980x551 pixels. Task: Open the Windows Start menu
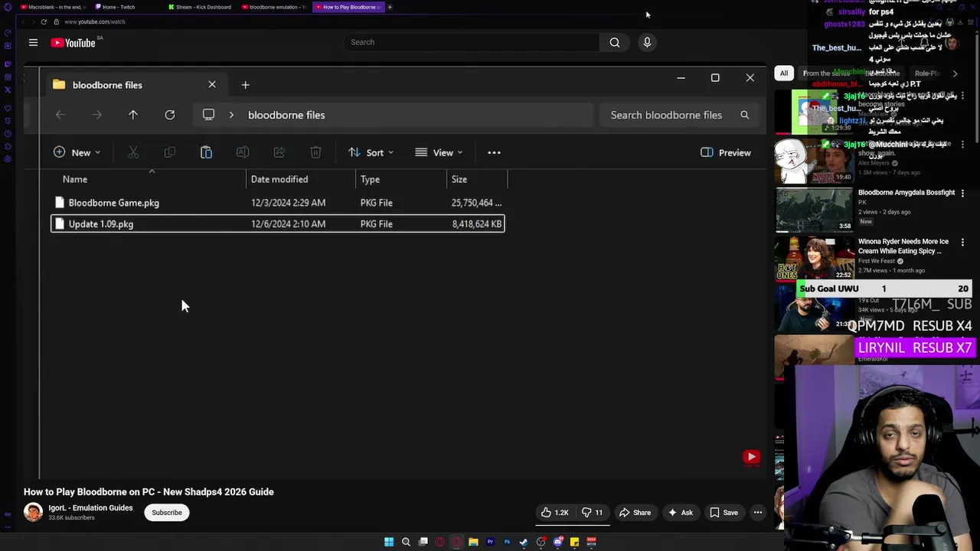(x=389, y=542)
